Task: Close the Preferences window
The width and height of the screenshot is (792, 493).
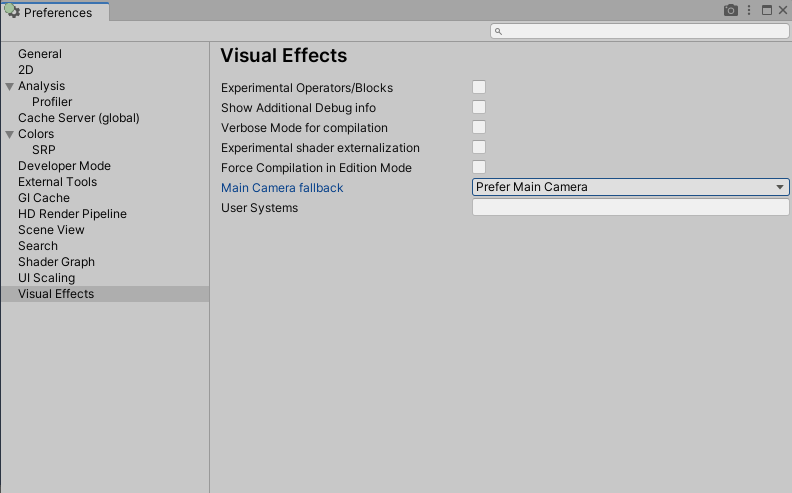Action: [782, 11]
